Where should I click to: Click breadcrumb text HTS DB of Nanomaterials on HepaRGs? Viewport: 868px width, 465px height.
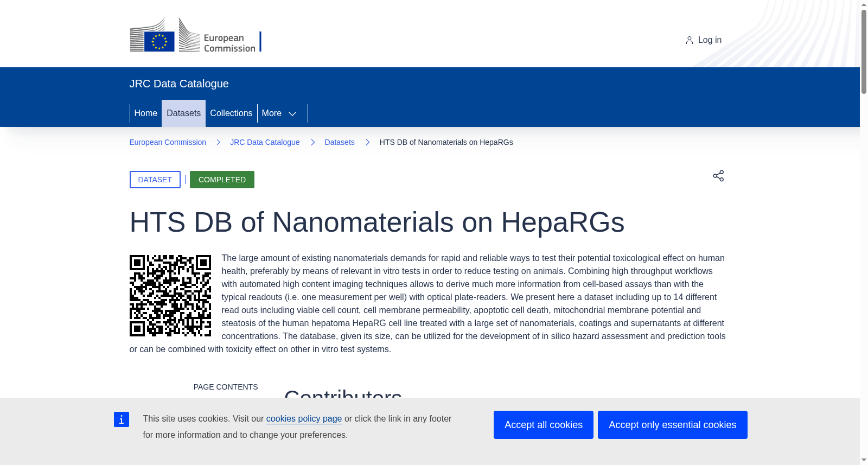(x=446, y=142)
